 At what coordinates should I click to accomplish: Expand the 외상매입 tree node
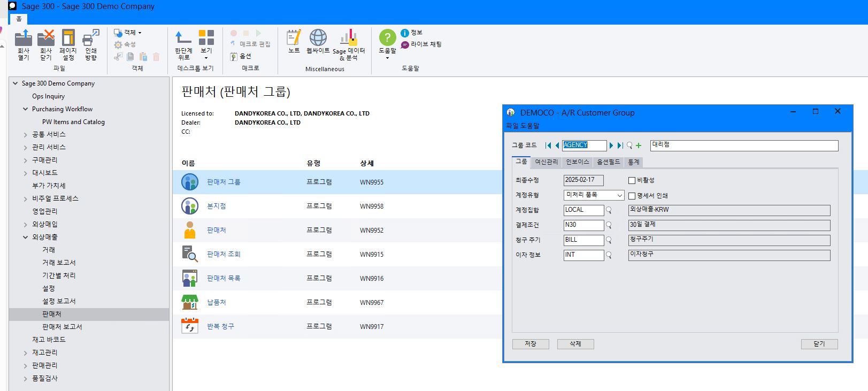click(25, 225)
